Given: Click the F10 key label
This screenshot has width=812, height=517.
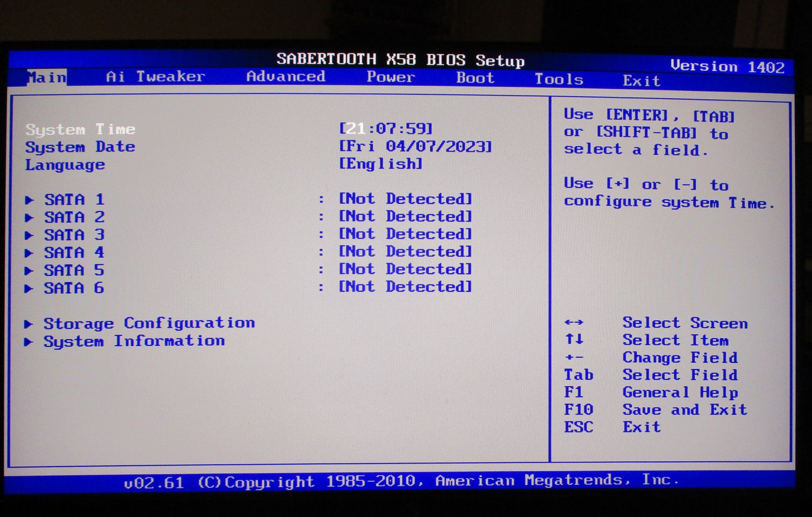Looking at the screenshot, I should 578,410.
